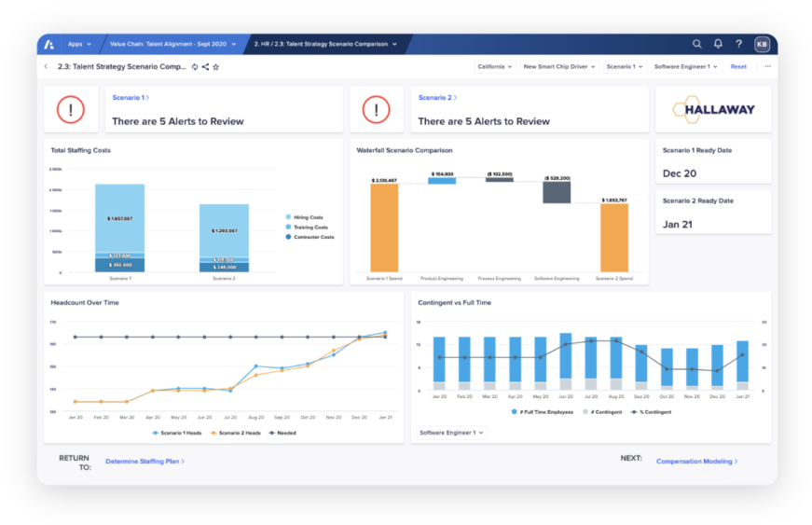Screen dimensions: 812x525
Task: Click the back arrow beside page title
Action: tap(46, 67)
